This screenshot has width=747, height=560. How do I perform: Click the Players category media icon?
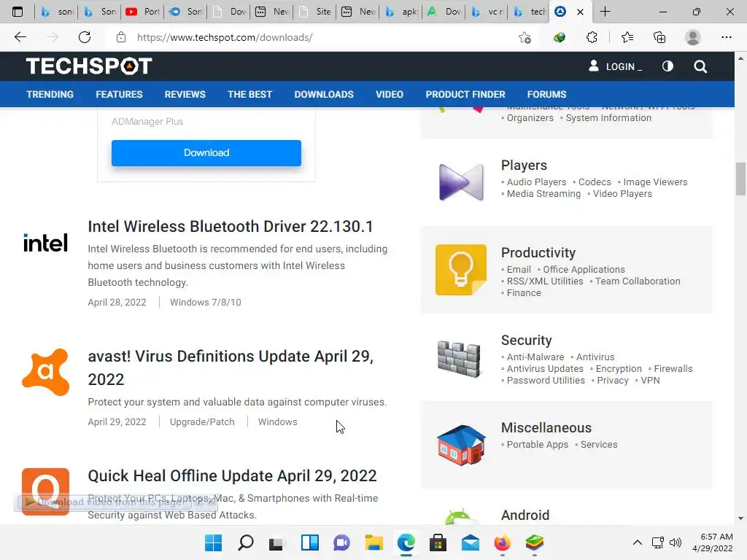[x=461, y=182]
